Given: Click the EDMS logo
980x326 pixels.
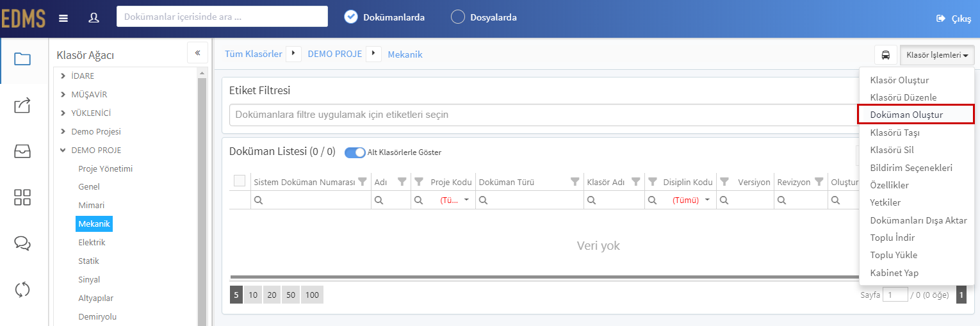Looking at the screenshot, I should pos(23,18).
